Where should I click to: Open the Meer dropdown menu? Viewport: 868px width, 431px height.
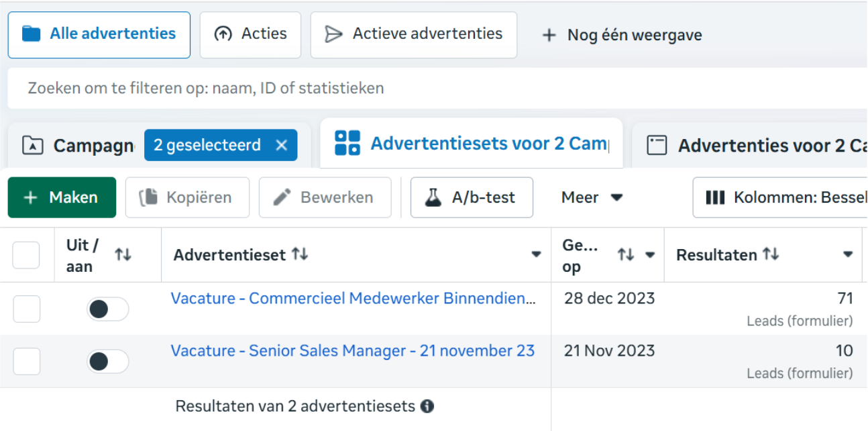592,197
